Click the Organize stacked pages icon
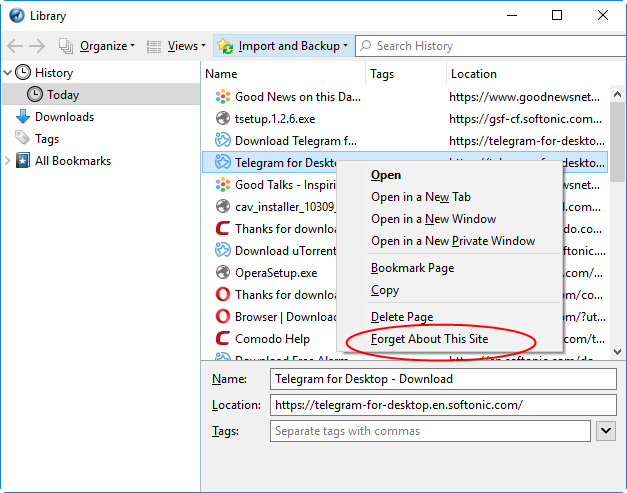The height and width of the screenshot is (493, 627). [x=66, y=46]
